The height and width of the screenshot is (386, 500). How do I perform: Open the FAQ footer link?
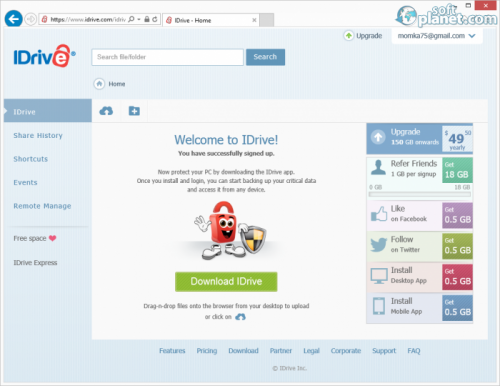click(x=414, y=351)
